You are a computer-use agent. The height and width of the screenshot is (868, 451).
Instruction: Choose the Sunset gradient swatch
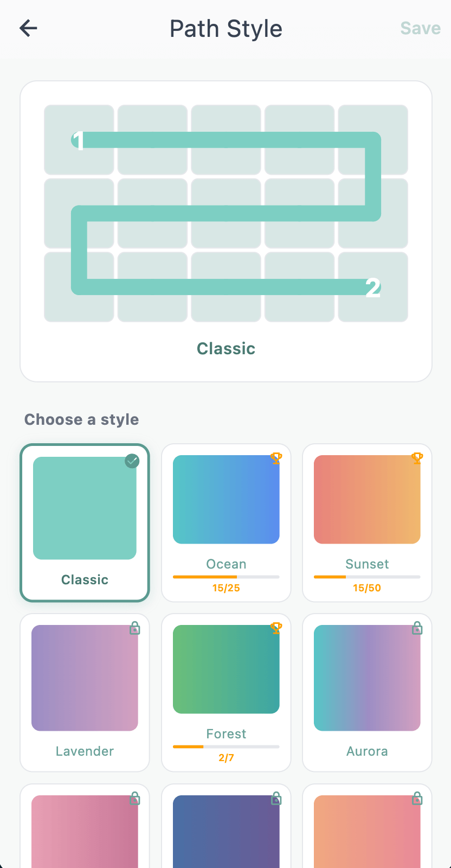(367, 499)
